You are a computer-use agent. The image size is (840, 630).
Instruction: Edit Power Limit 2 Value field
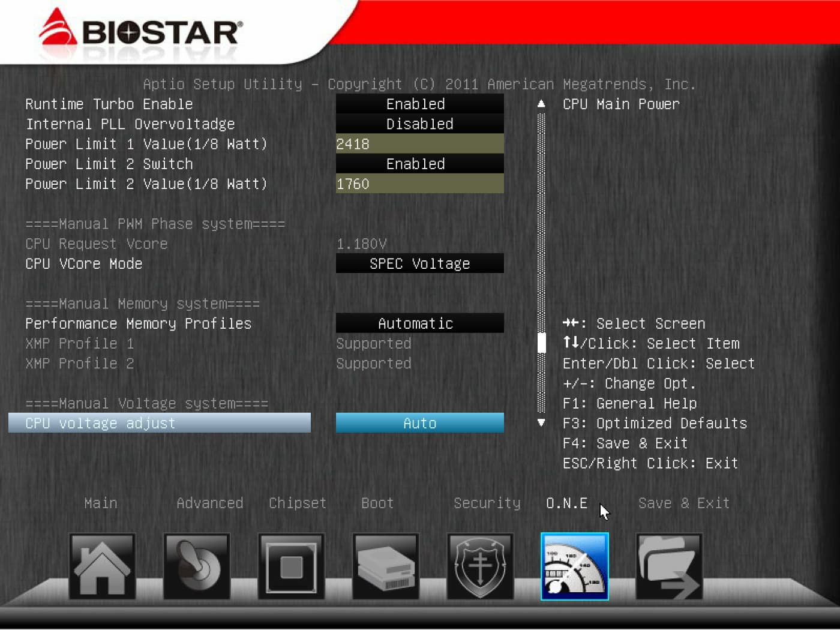pos(420,184)
